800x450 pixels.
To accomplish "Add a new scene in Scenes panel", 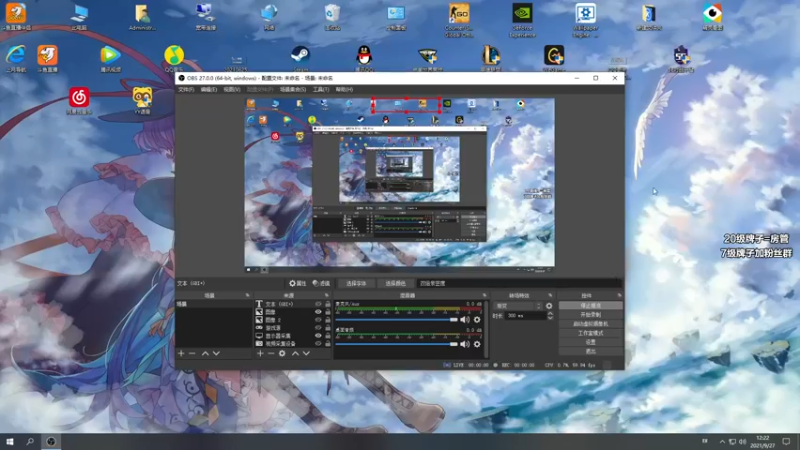I will tap(181, 353).
